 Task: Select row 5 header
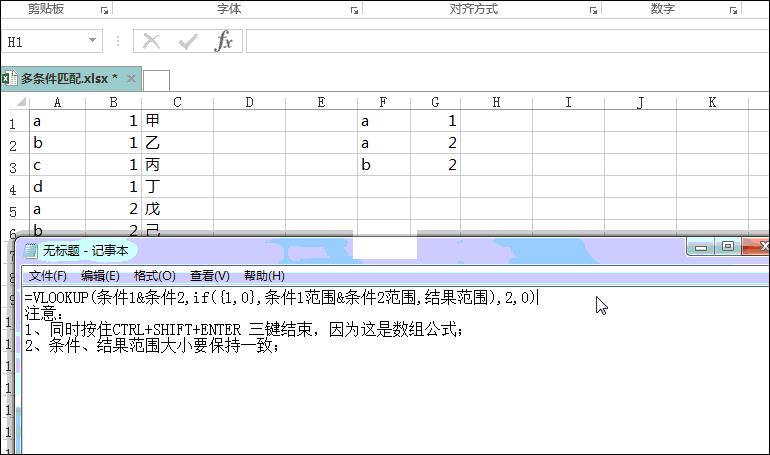13,210
